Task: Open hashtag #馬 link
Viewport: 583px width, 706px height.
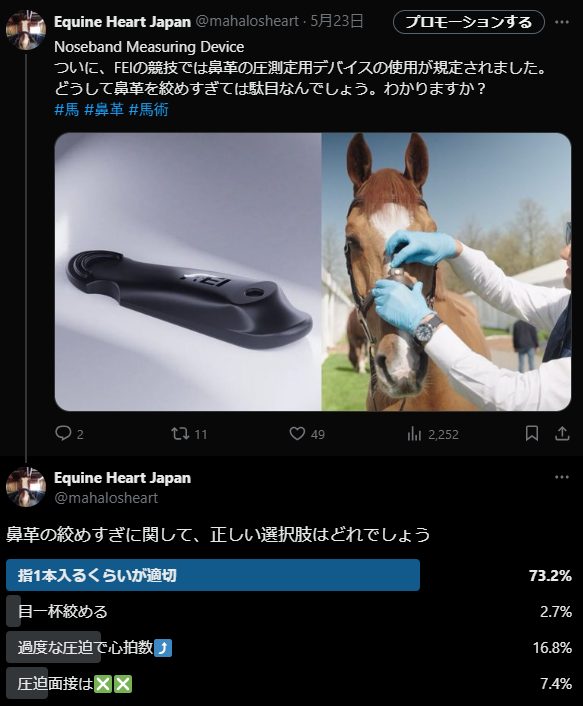Action: 67,109
